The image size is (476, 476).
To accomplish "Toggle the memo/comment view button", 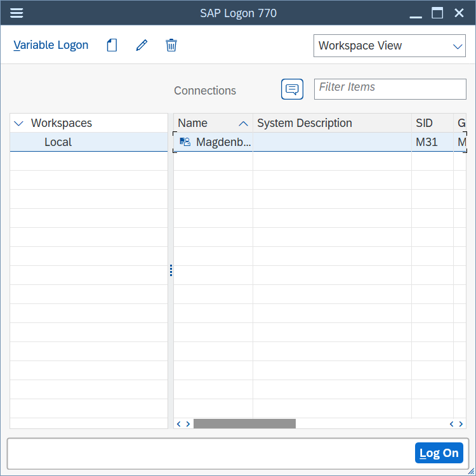I will 292,89.
